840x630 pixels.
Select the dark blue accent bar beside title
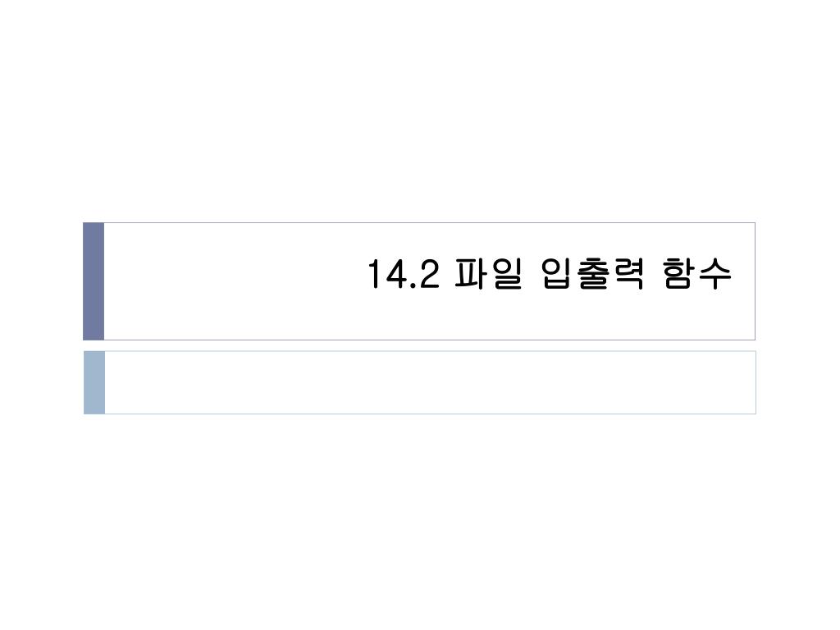94,281
